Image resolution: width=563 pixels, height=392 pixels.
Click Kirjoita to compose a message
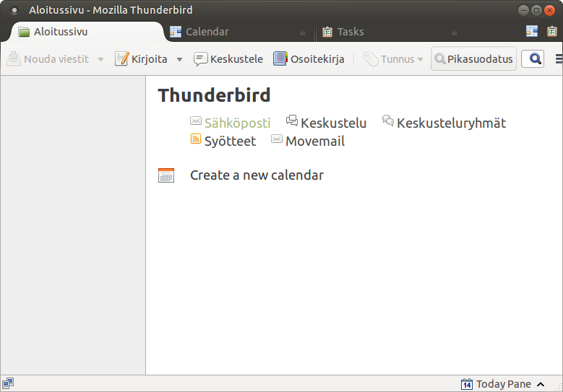point(141,58)
